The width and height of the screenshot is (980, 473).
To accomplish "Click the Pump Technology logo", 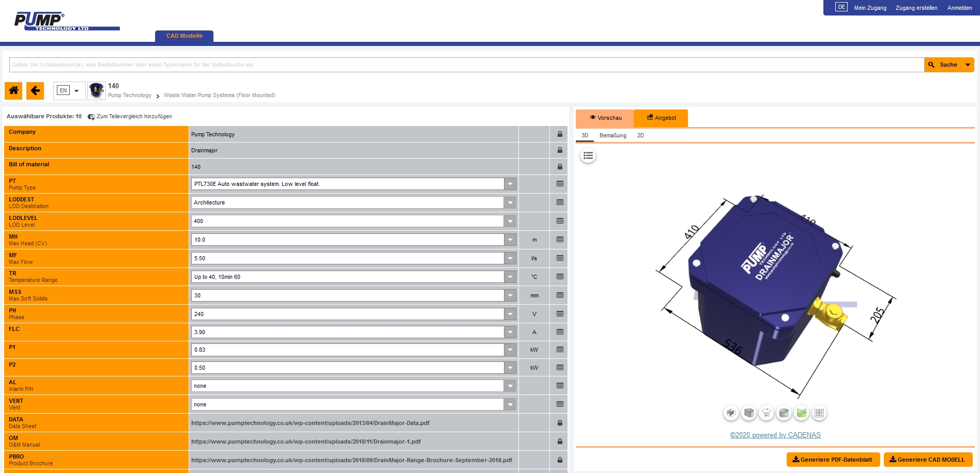I will click(x=67, y=21).
